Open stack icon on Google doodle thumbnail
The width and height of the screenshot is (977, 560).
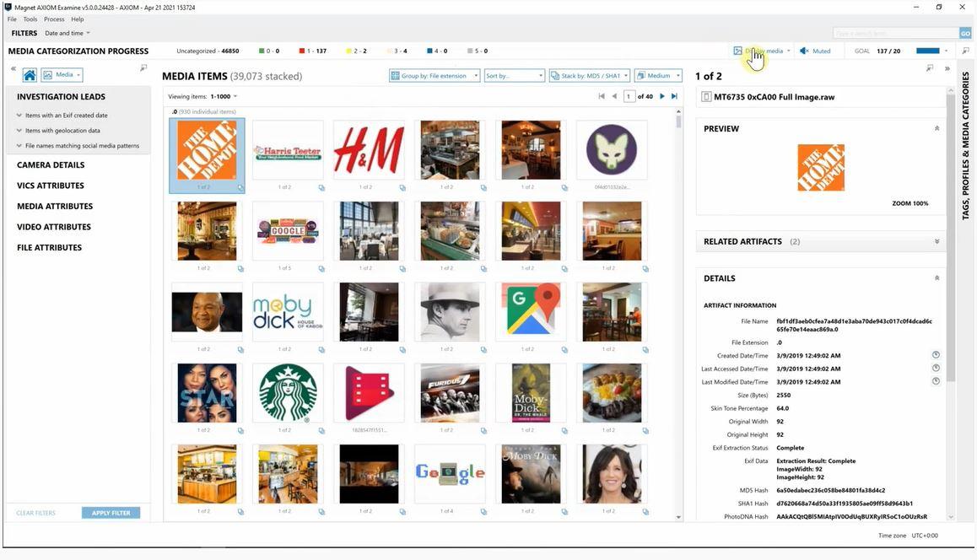[x=483, y=511]
